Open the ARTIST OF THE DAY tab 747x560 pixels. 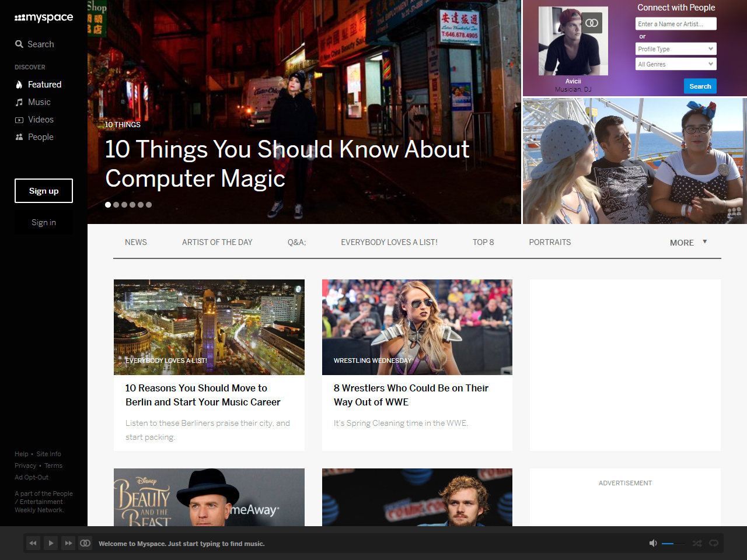pos(217,242)
